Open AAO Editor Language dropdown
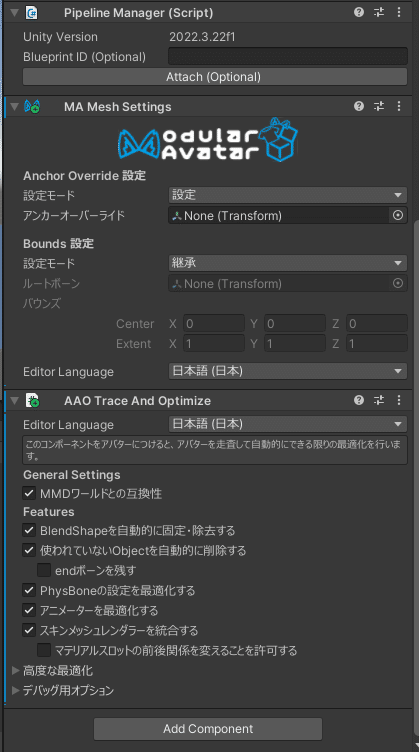This screenshot has width=419, height=752. [288, 424]
